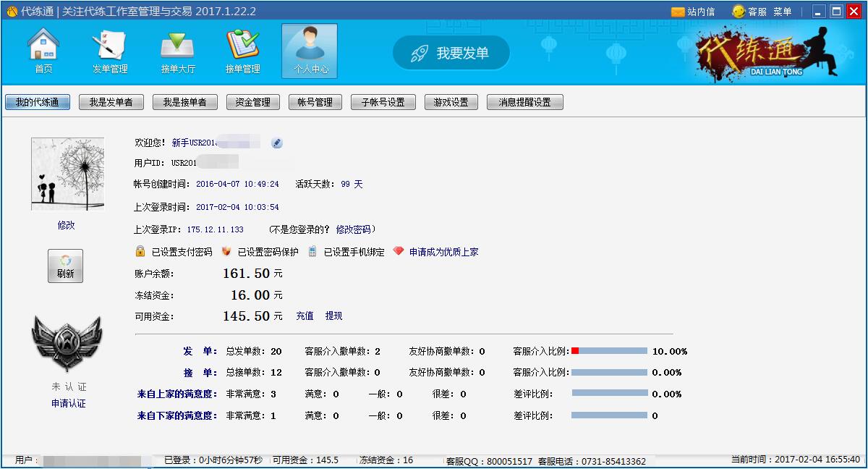Open 子帐号设置 tab

pos(383,103)
